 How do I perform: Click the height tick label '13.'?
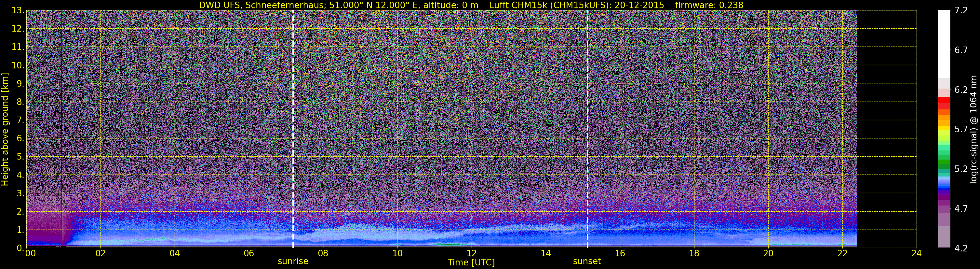(x=18, y=11)
